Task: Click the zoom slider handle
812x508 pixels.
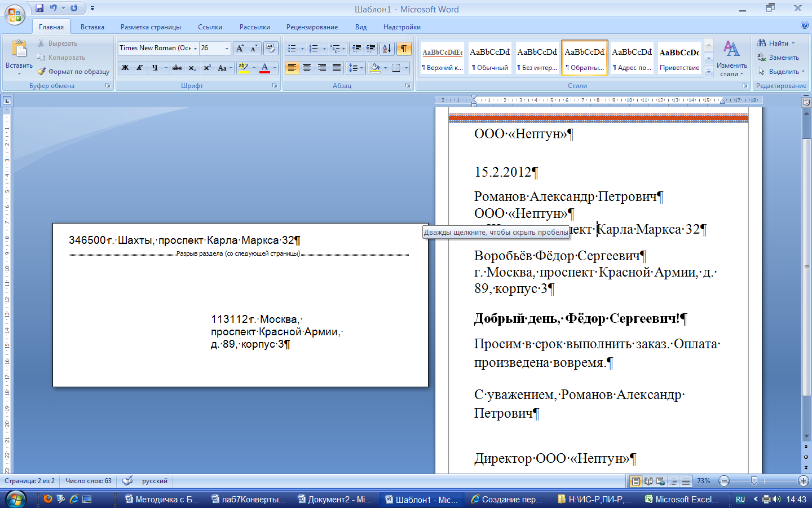Action: click(754, 481)
